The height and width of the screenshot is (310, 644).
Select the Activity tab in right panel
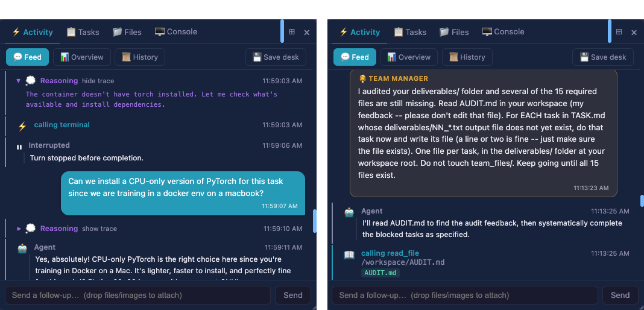tap(360, 32)
